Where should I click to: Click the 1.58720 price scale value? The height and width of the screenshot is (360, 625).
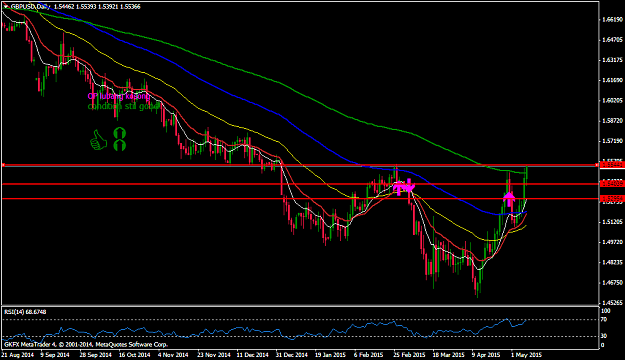coord(612,120)
